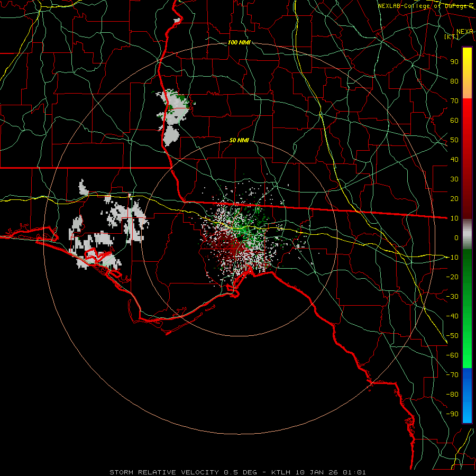The image size is (476, 476).
Task: Click the "50 NMI" range ring label
Action: (x=239, y=140)
